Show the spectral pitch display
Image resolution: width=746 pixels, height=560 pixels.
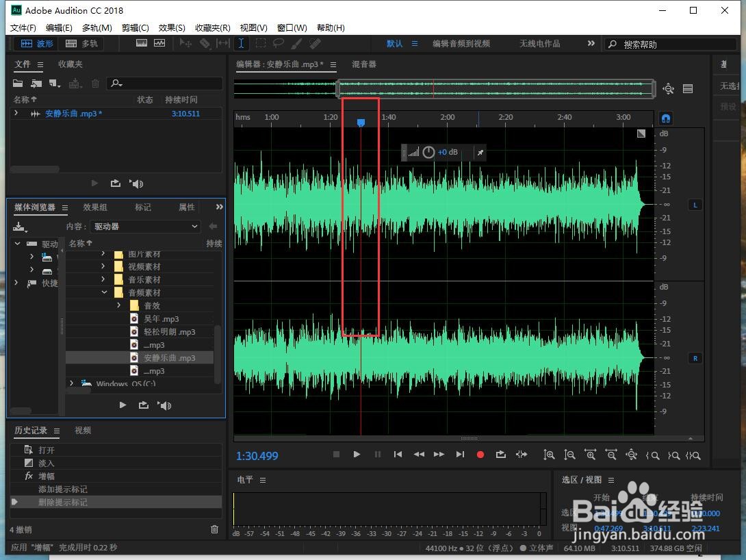[159, 43]
